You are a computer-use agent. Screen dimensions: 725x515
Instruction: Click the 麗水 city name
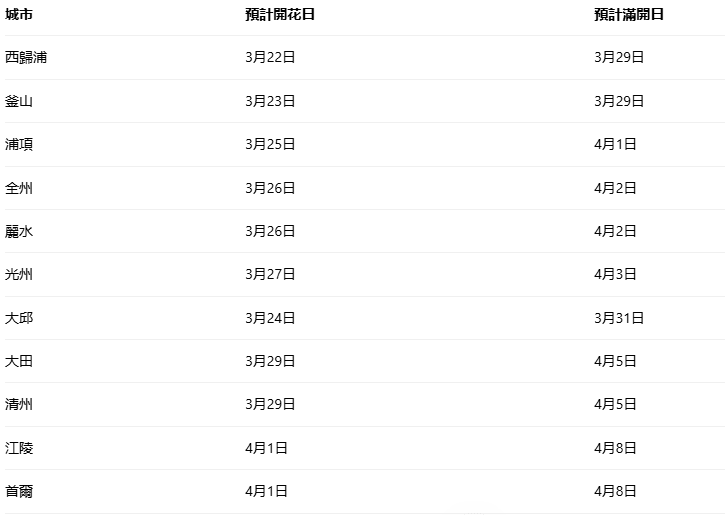pos(19,231)
